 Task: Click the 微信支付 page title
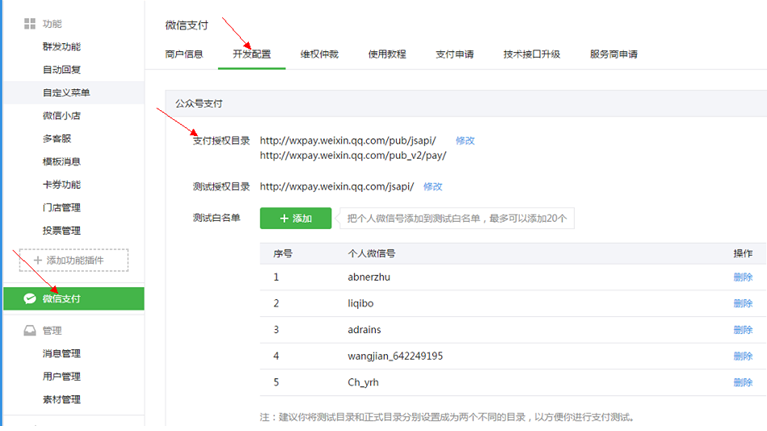pyautogui.click(x=186, y=25)
